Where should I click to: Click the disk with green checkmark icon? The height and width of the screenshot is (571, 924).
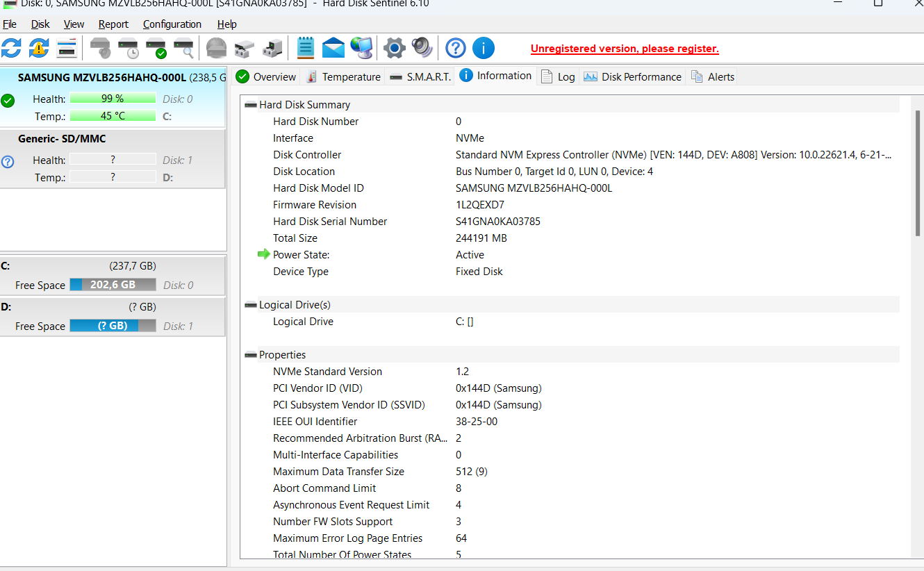tap(156, 48)
